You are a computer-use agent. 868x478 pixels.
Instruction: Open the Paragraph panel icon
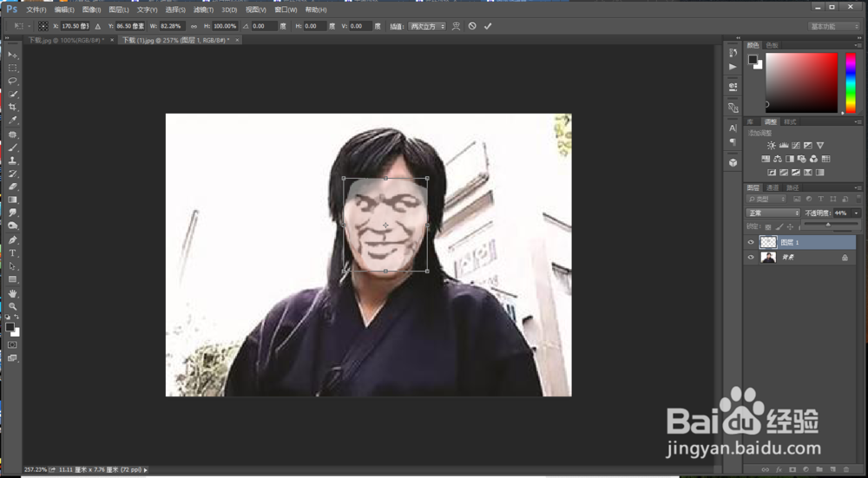[x=733, y=141]
